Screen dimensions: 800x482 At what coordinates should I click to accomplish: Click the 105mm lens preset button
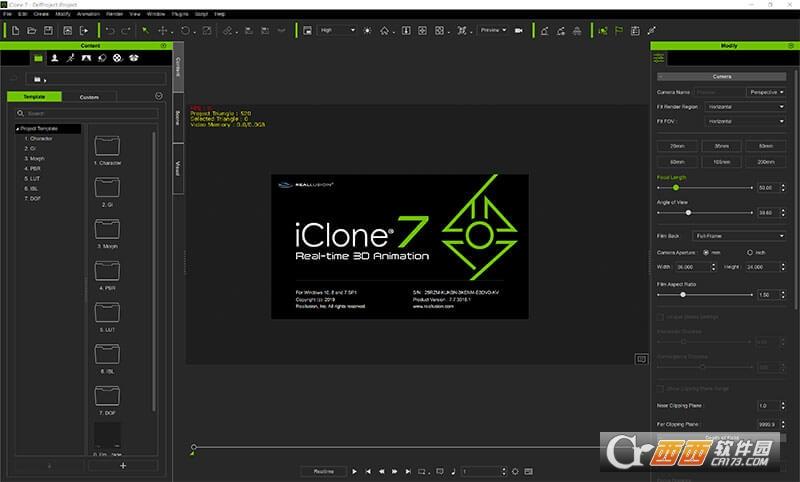point(721,162)
